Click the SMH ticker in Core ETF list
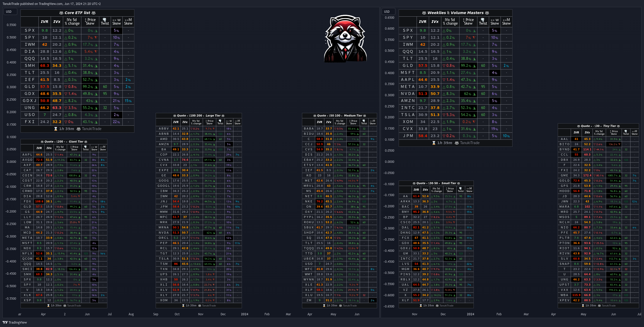Image resolution: width=644 pixels, height=327 pixels. 30,66
